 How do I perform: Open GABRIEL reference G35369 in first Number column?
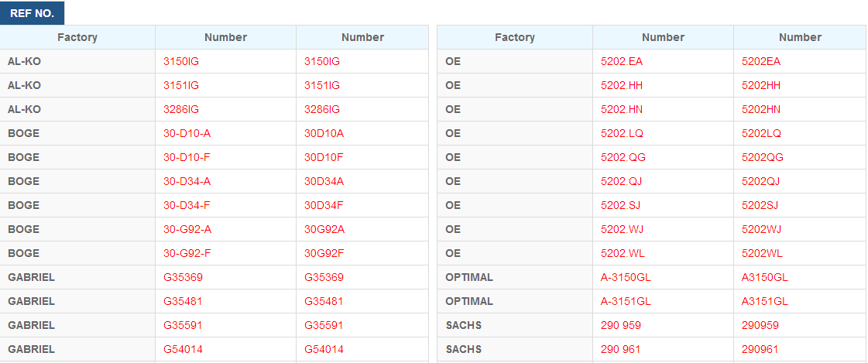[183, 277]
